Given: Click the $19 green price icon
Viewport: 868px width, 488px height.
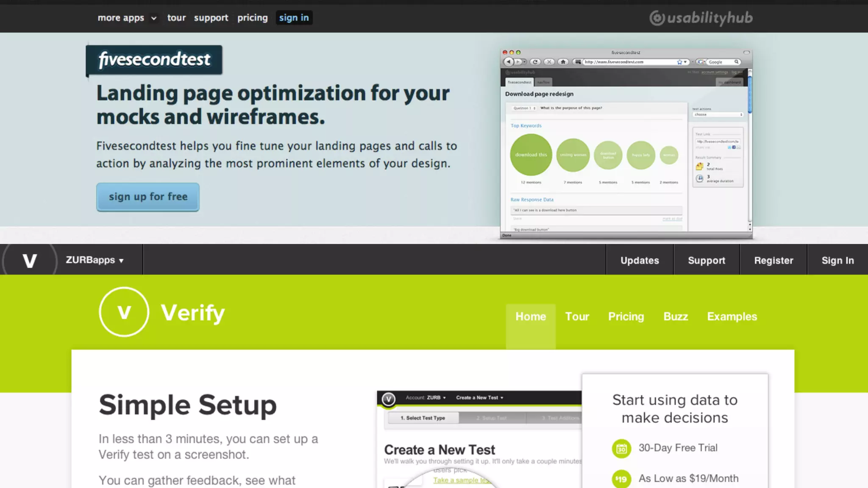Looking at the screenshot, I should 621,479.
